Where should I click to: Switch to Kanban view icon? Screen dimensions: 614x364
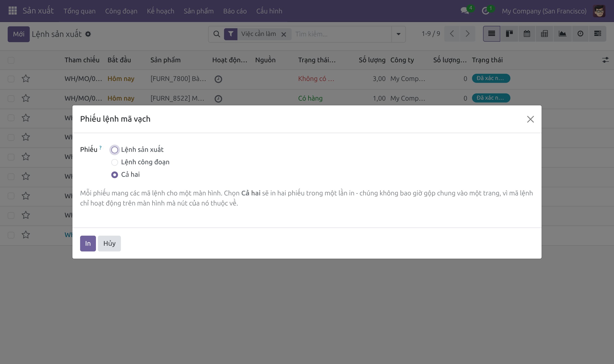(509, 34)
